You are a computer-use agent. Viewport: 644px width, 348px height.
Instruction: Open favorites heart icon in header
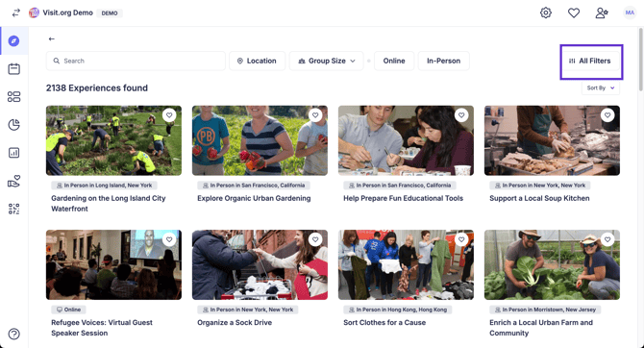(x=574, y=13)
